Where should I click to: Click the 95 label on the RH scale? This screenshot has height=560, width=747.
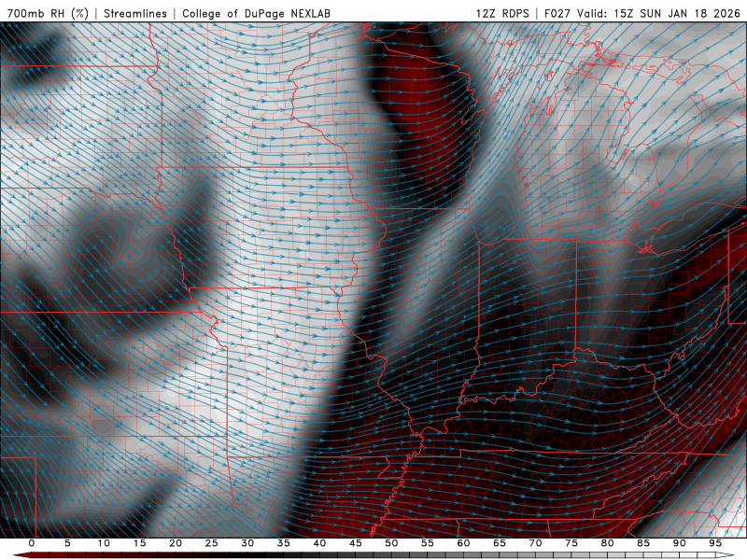tap(715, 543)
